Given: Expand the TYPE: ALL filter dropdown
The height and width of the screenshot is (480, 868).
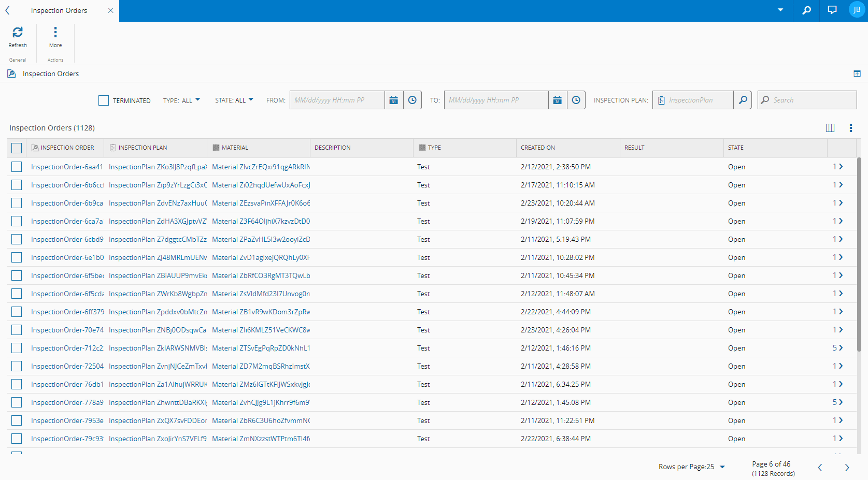Looking at the screenshot, I should (181, 100).
